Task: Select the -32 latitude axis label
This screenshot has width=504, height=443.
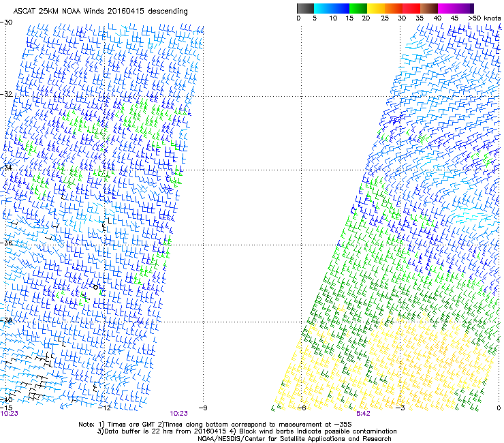Action: click(x=7, y=94)
